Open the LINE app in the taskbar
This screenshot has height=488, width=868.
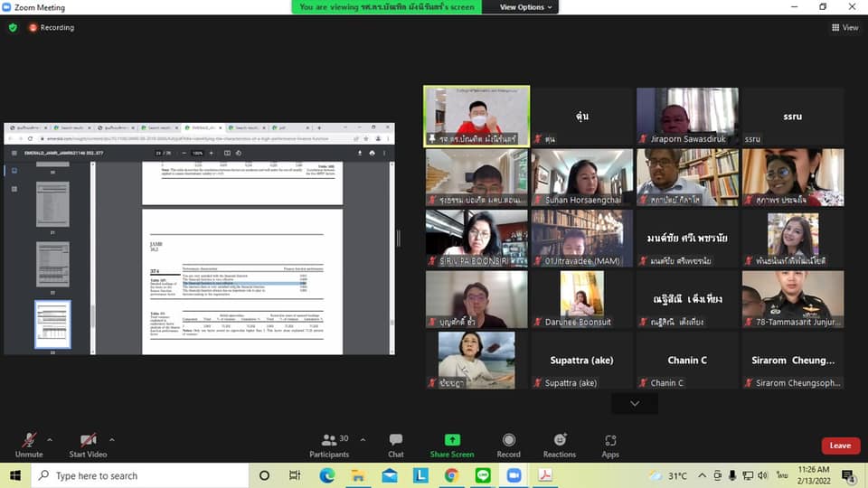point(483,475)
